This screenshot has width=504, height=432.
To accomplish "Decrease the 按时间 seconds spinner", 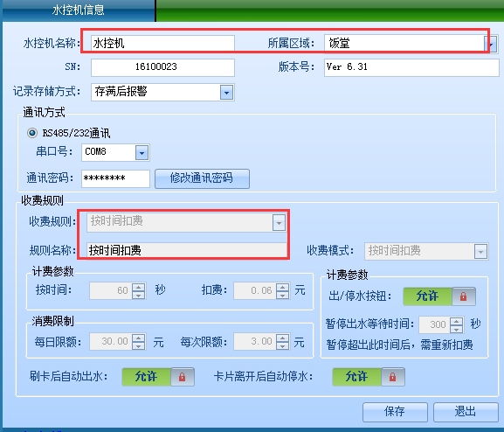I will tap(138, 295).
